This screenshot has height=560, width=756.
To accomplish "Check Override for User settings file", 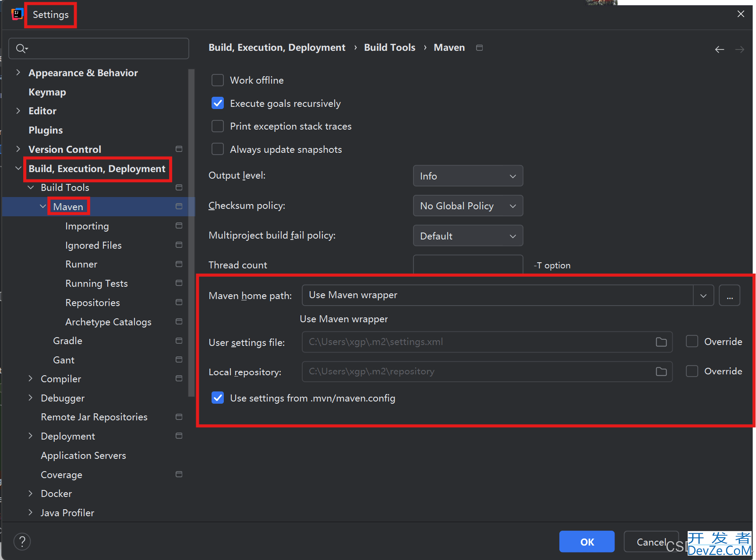I will [692, 342].
